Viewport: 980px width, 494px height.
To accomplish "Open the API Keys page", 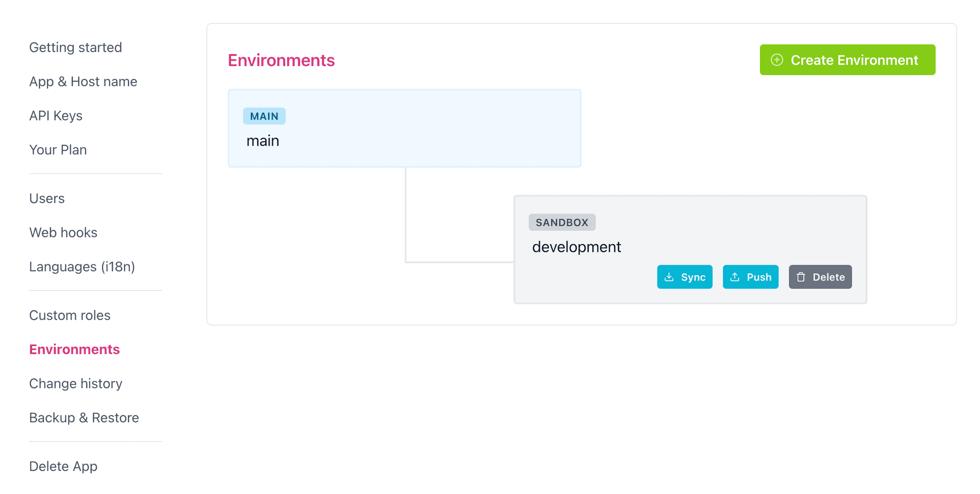I will [x=56, y=116].
